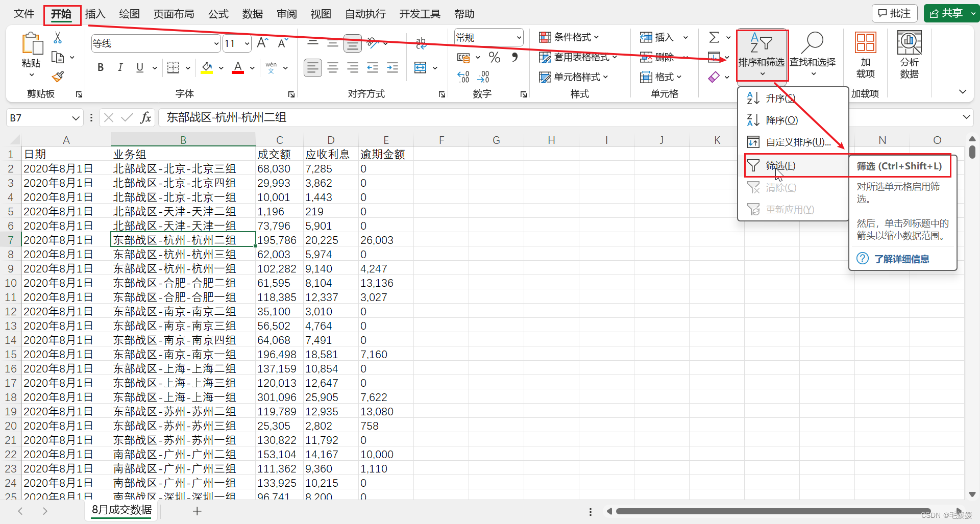Switch to the 公式 formulas tab

click(218, 14)
